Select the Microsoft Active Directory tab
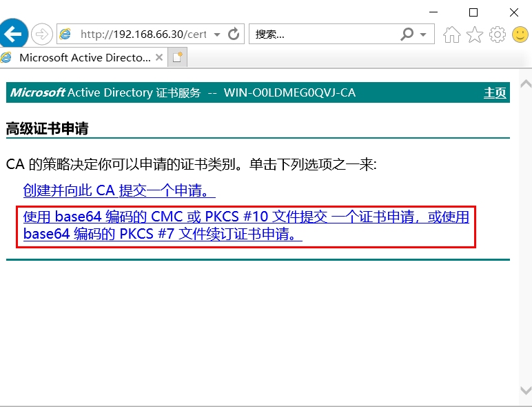Image resolution: width=532 pixels, height=407 pixels. click(83, 57)
